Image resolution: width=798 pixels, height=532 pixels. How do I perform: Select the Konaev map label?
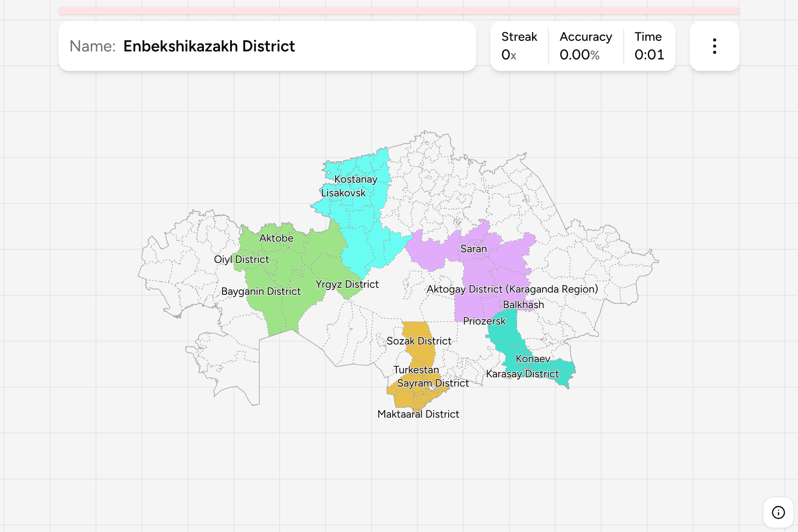[533, 359]
